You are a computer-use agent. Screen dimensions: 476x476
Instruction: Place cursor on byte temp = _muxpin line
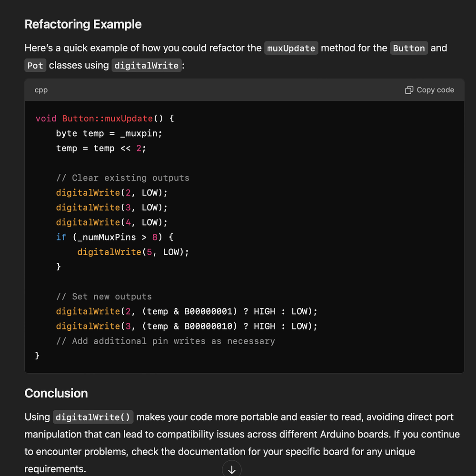pyautogui.click(x=109, y=133)
